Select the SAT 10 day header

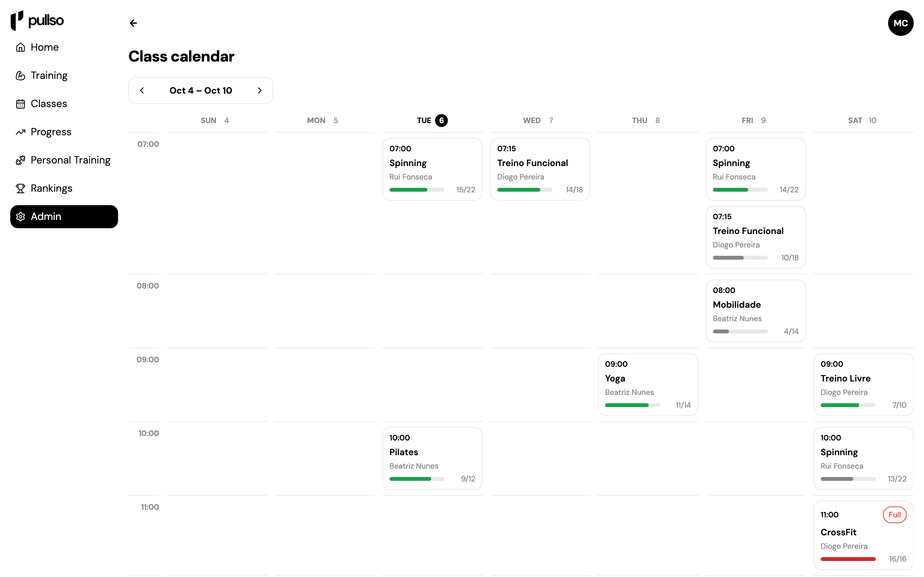click(862, 121)
